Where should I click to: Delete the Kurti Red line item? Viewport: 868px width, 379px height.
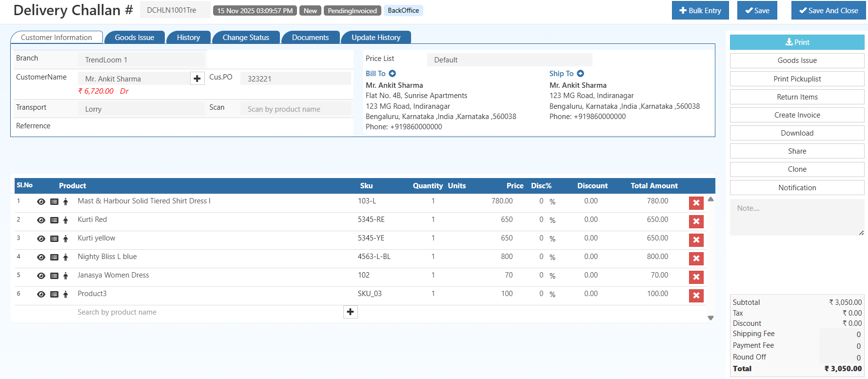696,221
